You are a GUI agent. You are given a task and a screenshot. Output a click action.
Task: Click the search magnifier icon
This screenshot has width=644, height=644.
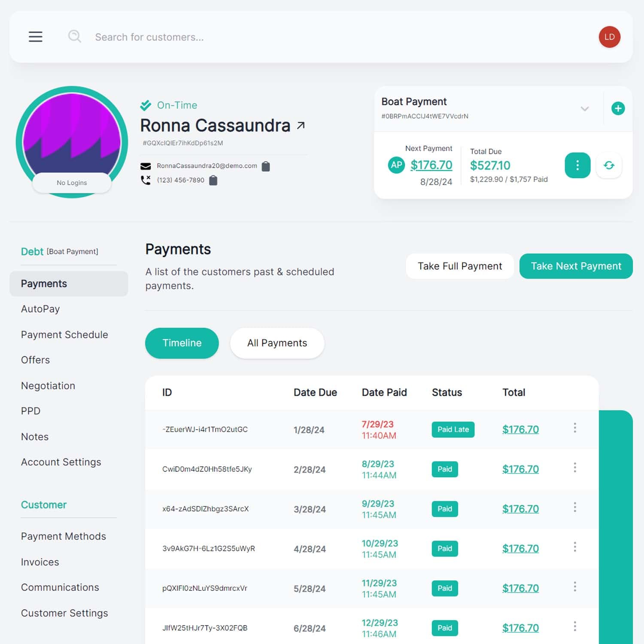pyautogui.click(x=75, y=36)
